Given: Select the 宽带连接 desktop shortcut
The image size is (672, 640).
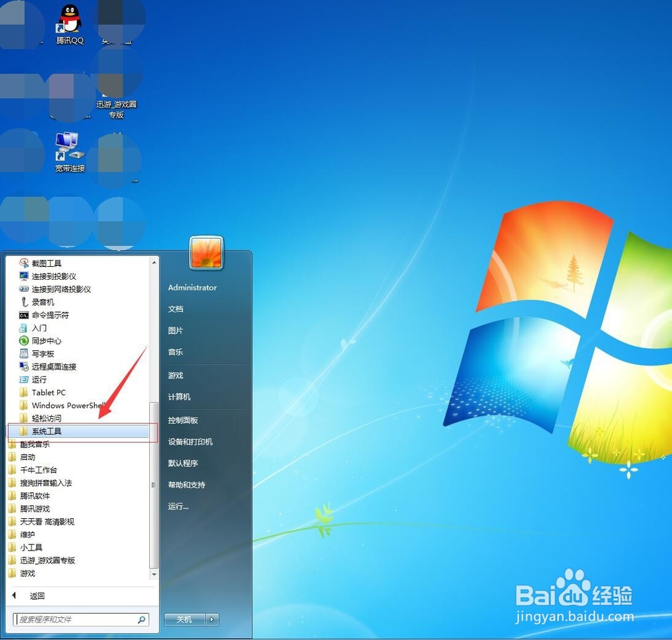Looking at the screenshot, I should pos(69,152).
